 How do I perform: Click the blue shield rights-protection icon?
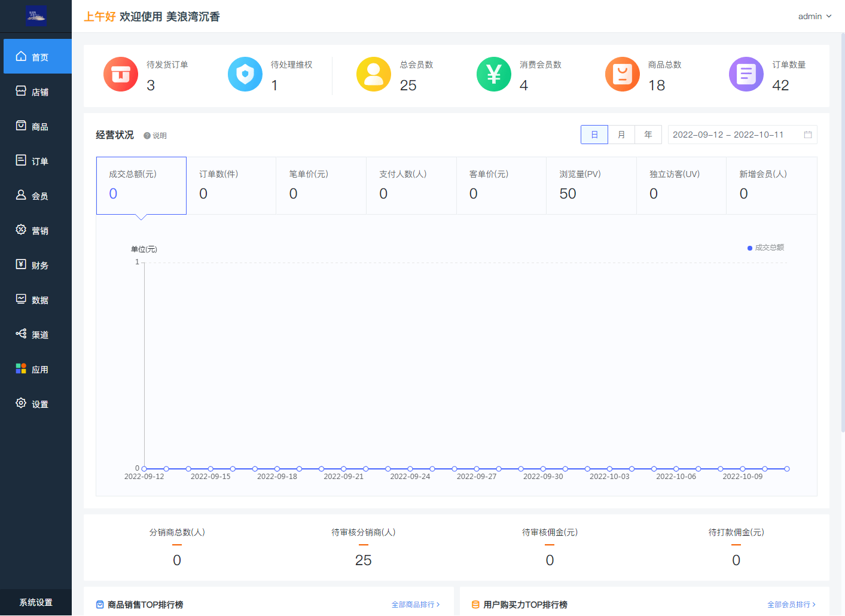245,74
